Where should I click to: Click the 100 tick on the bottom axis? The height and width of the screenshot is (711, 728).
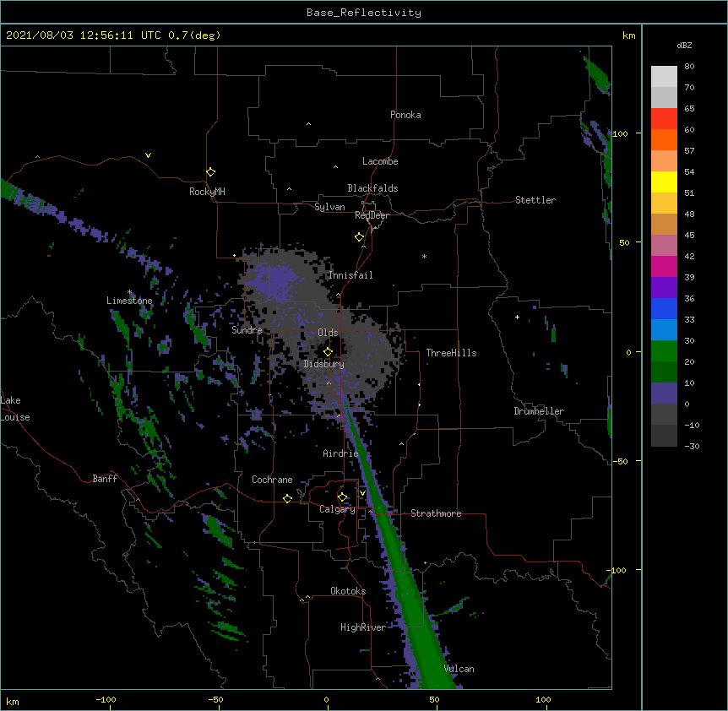point(543,699)
